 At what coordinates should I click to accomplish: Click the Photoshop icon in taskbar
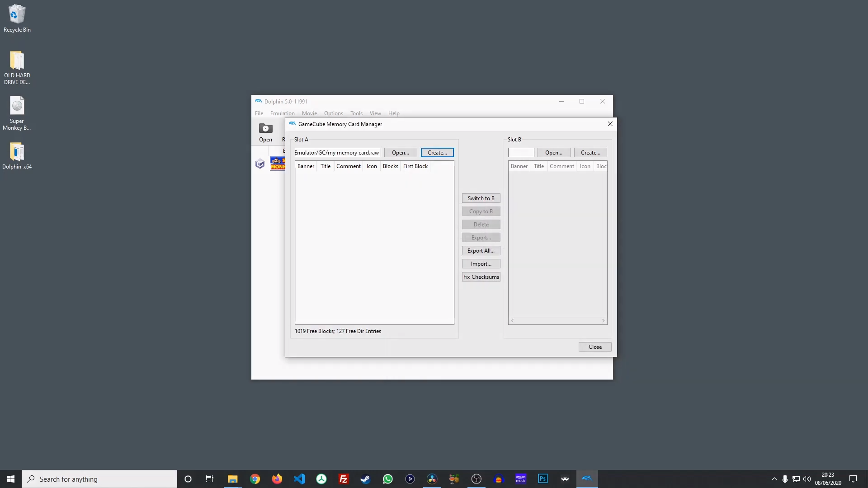pos(543,479)
